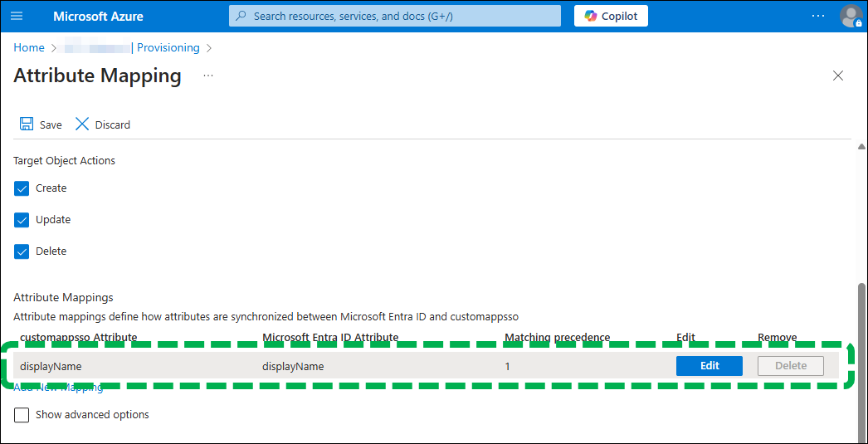Close the Attribute Mapping pane

coord(837,76)
